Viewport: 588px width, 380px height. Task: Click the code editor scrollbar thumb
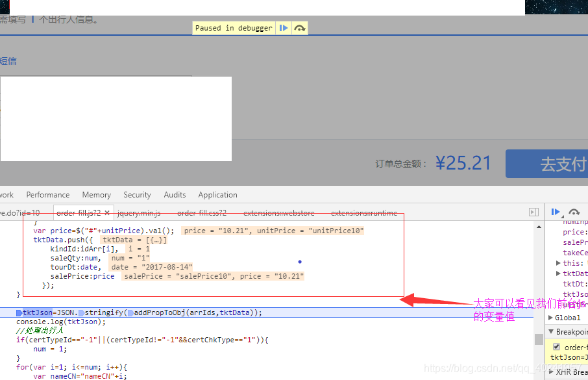539,339
